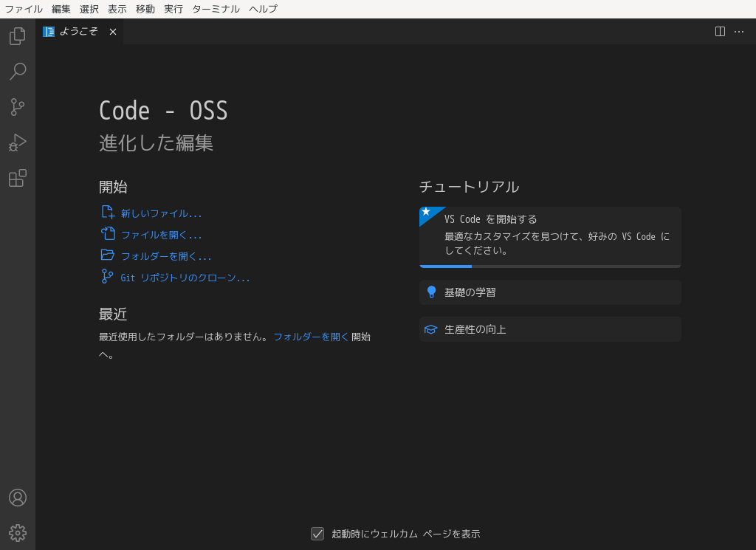Open the 選択 menu
The image size is (756, 550).
[89, 9]
